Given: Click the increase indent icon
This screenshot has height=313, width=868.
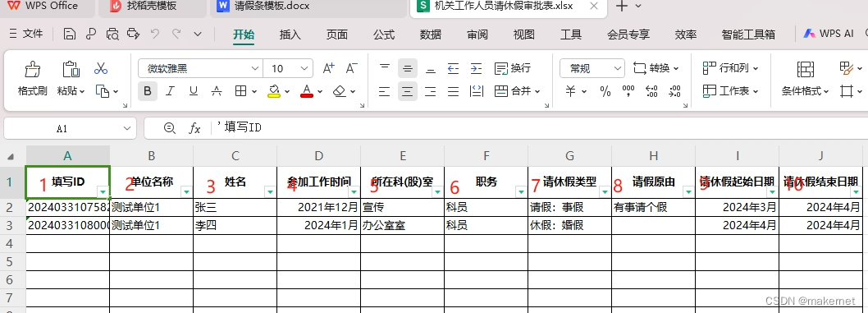Looking at the screenshot, I should coord(476,68).
